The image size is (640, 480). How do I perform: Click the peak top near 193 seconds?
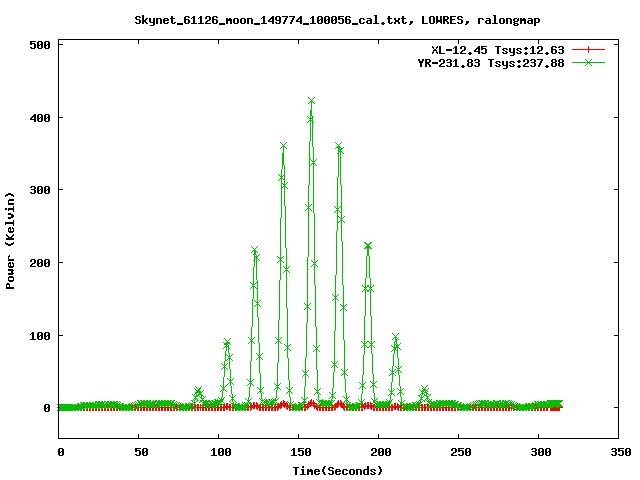(368, 245)
